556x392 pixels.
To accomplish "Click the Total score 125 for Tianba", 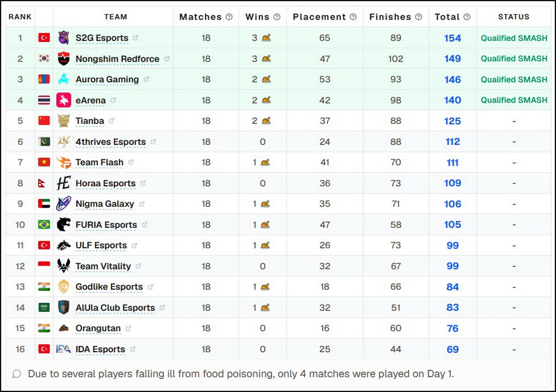I will click(453, 121).
